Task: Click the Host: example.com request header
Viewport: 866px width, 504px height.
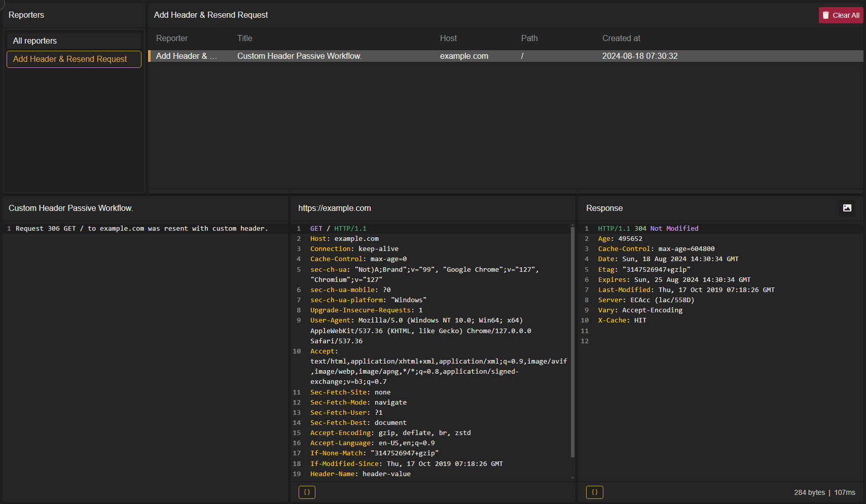Action: click(x=345, y=239)
